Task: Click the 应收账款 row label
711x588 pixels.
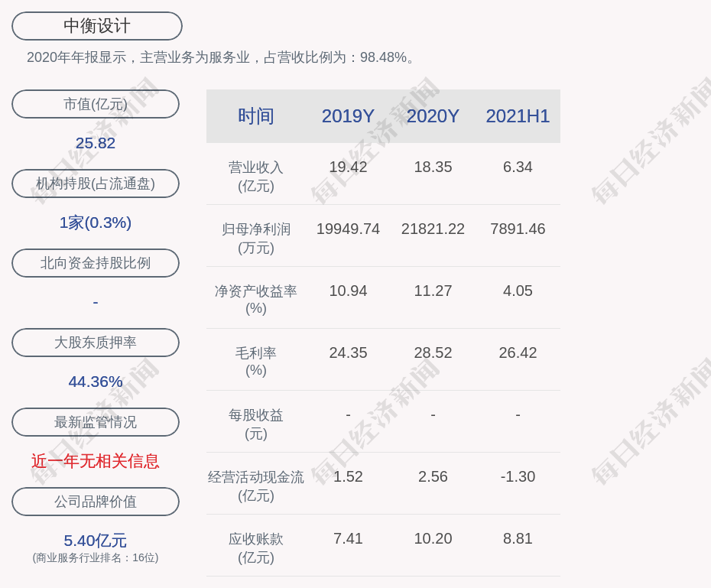Action: point(256,548)
